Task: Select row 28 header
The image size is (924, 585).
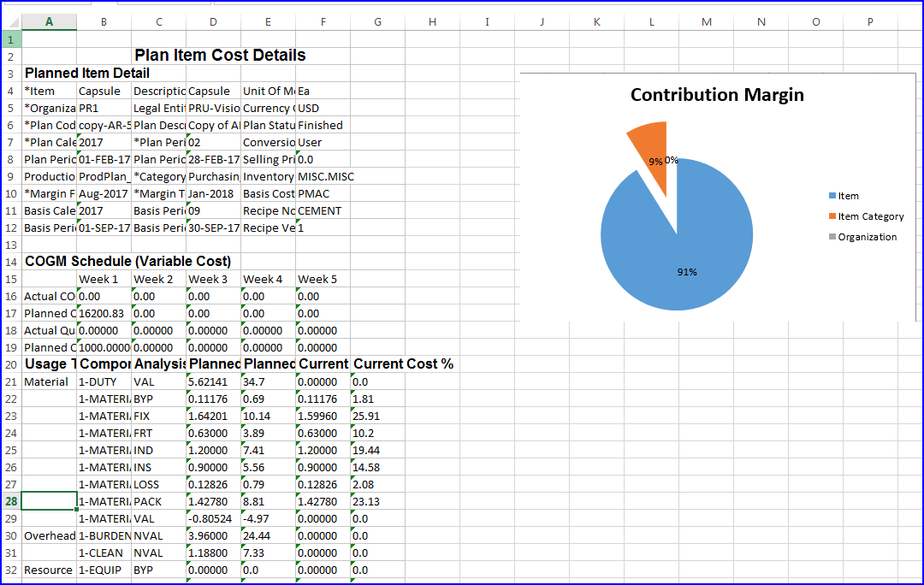Action: [x=11, y=501]
